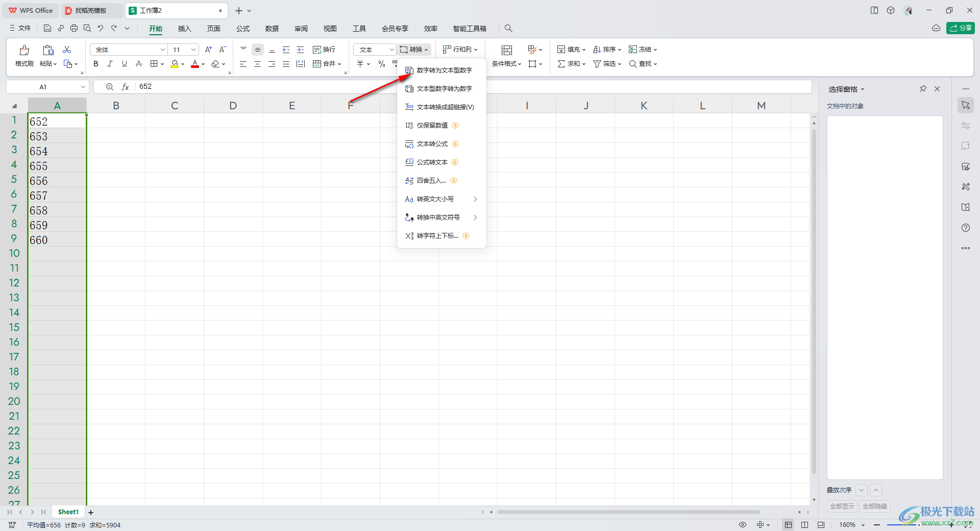980x531 pixels.
Task: Apply the yellow fill color
Action: [175, 64]
